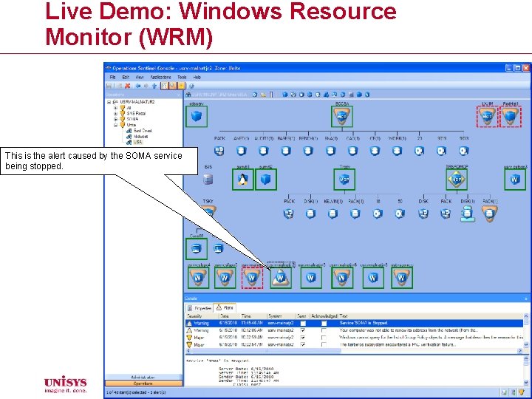The width and height of the screenshot is (532, 399).
Task: Select the ANET(1) disk icon
Action: [241, 151]
